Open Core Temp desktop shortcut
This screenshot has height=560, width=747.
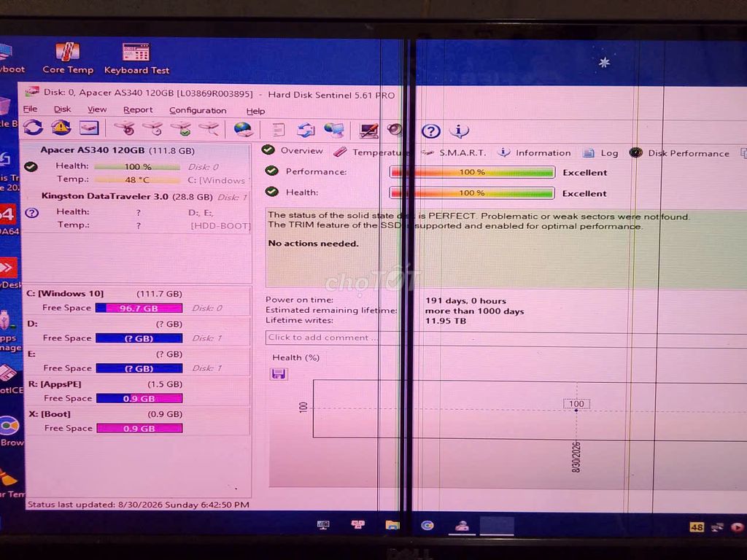point(68,58)
